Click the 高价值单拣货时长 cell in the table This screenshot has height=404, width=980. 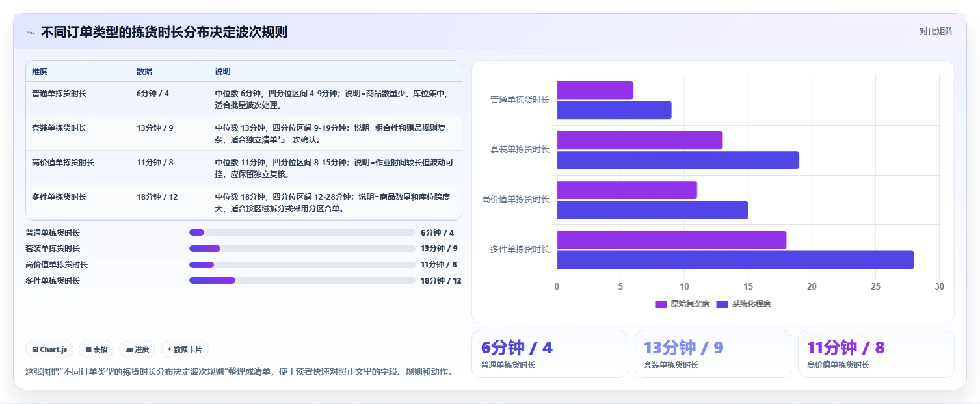63,163
